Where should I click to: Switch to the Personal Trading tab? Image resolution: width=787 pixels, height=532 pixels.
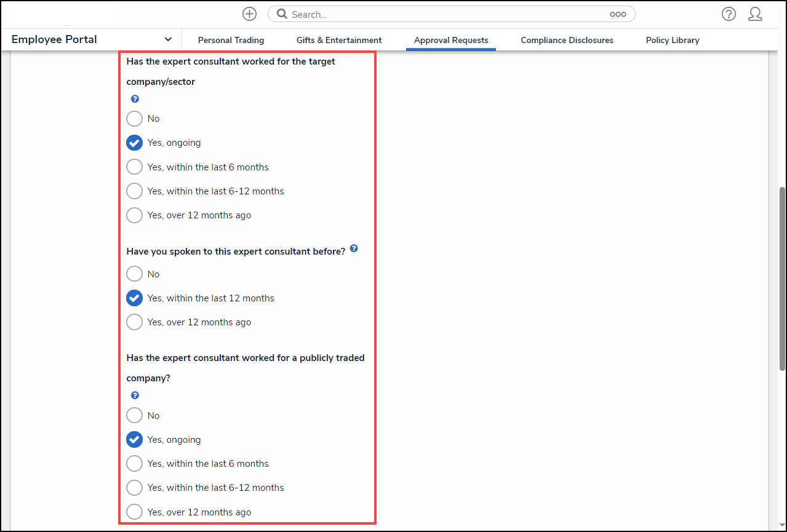(231, 40)
